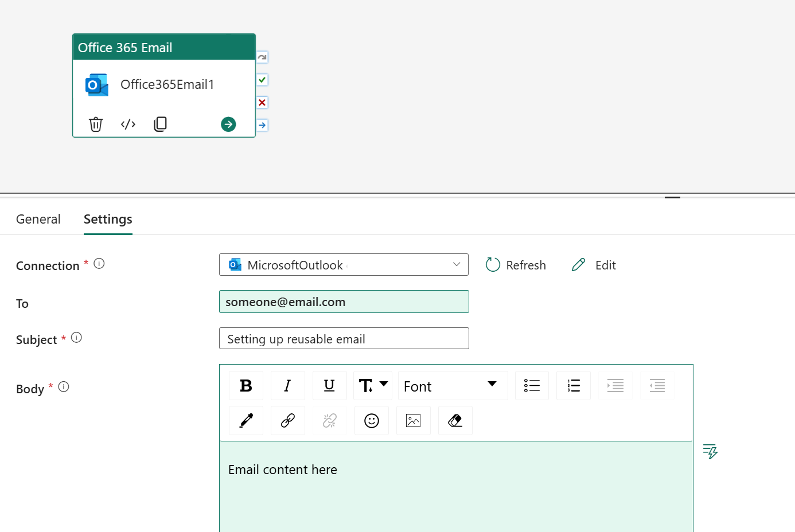This screenshot has width=795, height=532.
Task: Select the Office 365 Email activity header
Action: [x=164, y=47]
